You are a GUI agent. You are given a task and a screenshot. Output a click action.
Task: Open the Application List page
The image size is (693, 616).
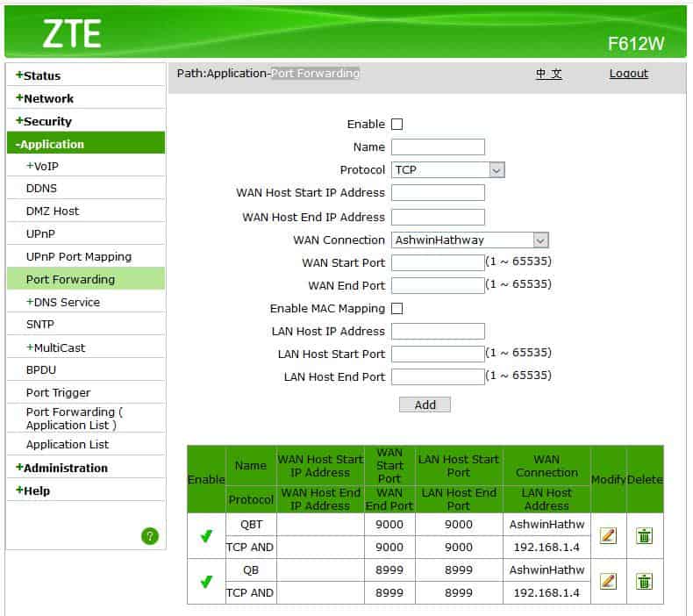68,444
